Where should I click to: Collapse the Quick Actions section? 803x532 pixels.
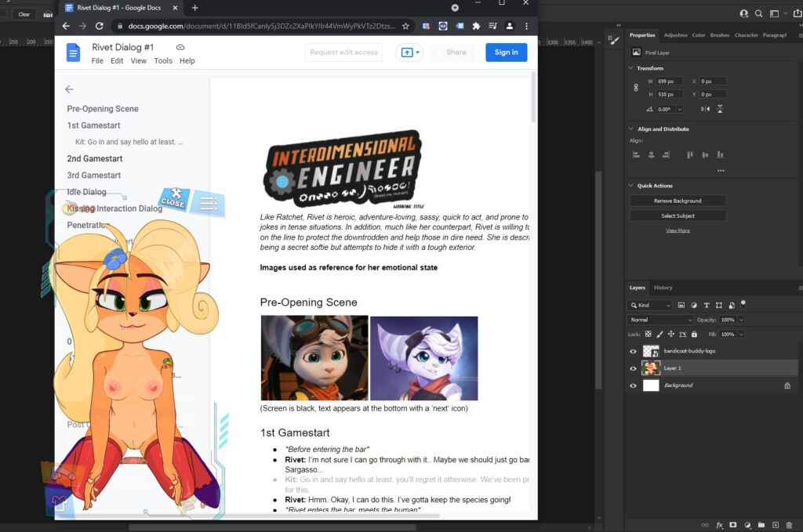point(631,185)
